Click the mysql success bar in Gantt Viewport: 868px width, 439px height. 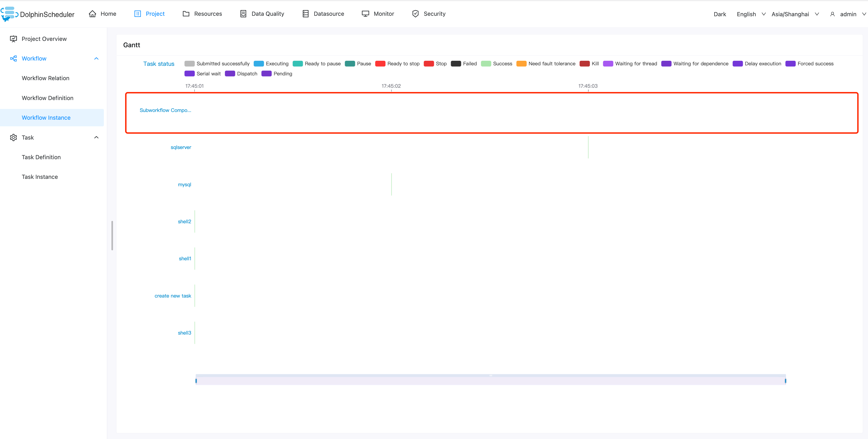(x=391, y=184)
